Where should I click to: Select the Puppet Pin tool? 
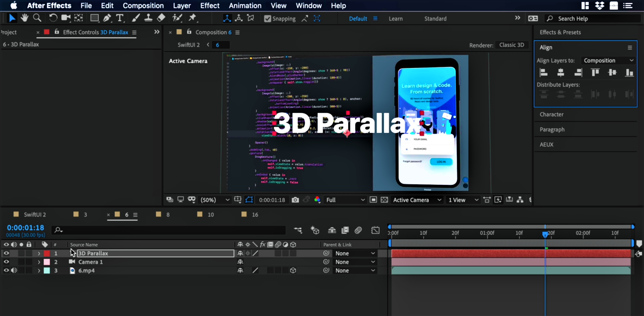point(193,18)
